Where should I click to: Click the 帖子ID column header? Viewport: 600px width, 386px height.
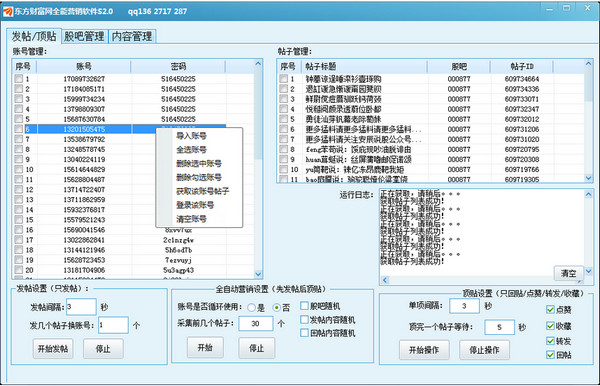click(522, 66)
